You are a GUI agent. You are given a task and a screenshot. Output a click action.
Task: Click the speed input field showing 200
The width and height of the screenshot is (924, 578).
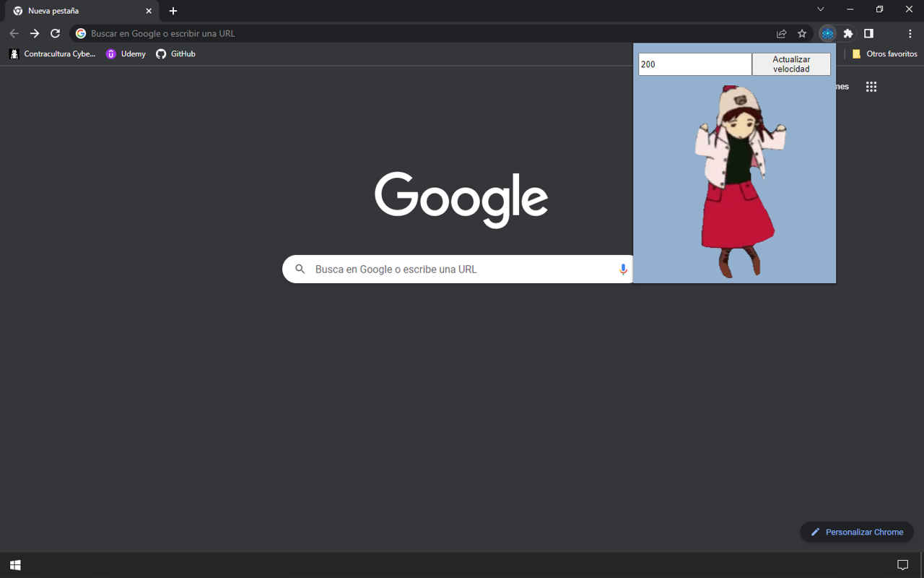(x=695, y=64)
